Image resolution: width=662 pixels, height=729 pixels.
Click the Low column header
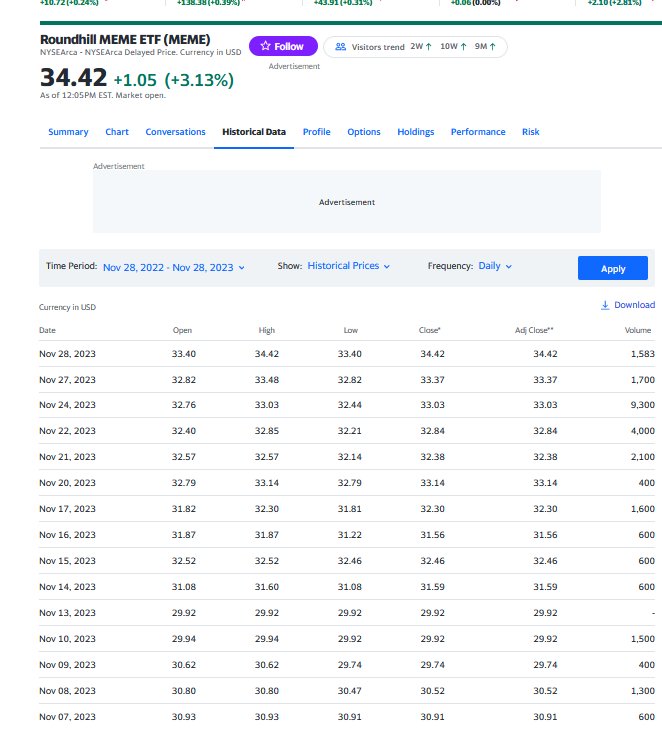351,330
